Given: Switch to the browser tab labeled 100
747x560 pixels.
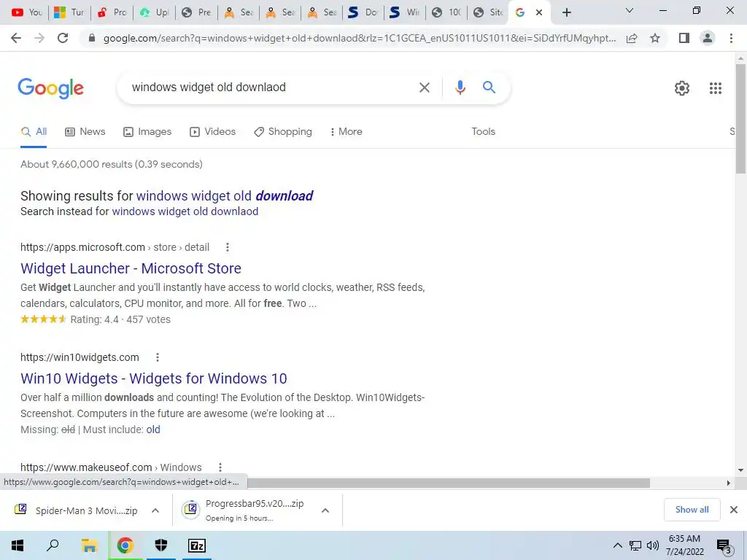Looking at the screenshot, I should (x=446, y=12).
